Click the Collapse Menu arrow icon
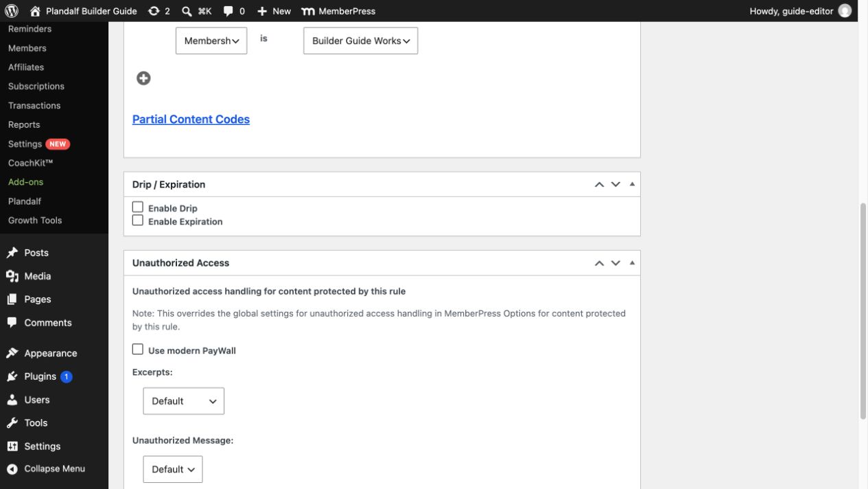This screenshot has height=489, width=868. tap(12, 469)
